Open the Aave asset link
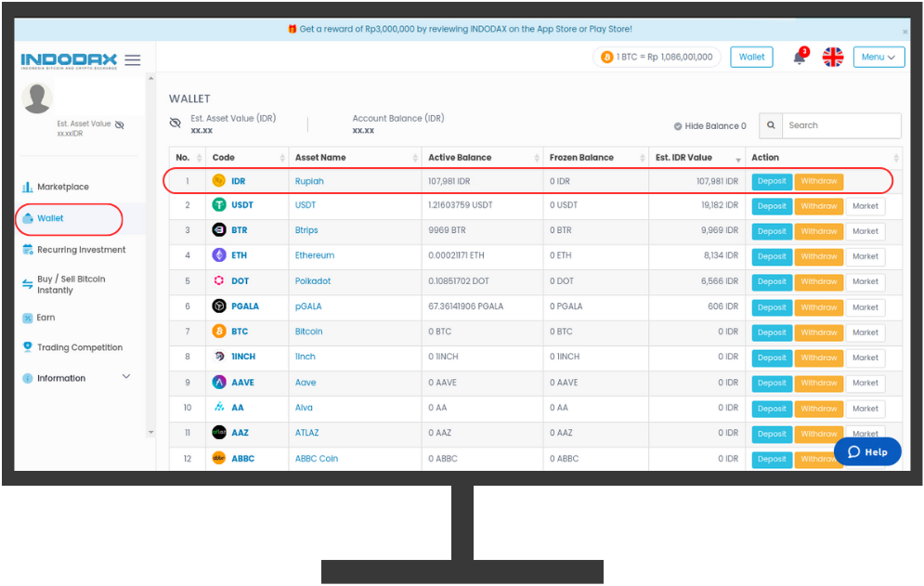 [306, 383]
